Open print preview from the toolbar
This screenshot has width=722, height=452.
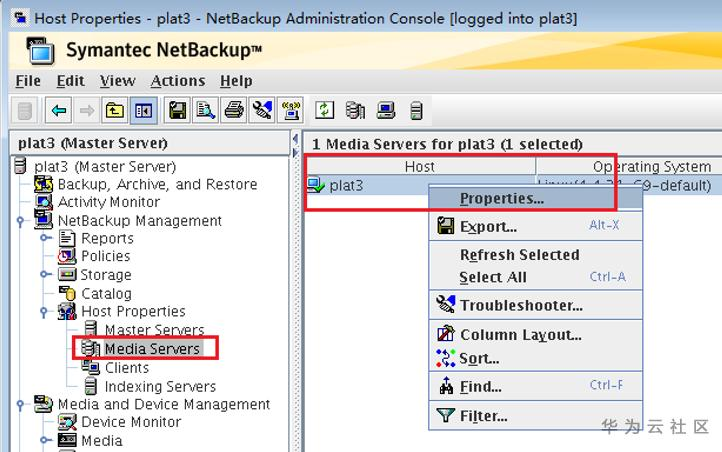click(x=206, y=110)
